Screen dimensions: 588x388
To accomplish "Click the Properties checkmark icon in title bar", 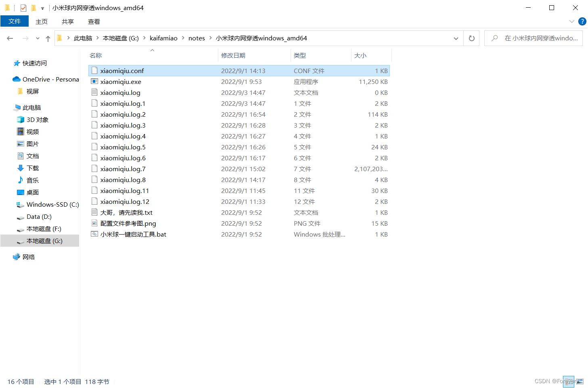I will pyautogui.click(x=23, y=8).
